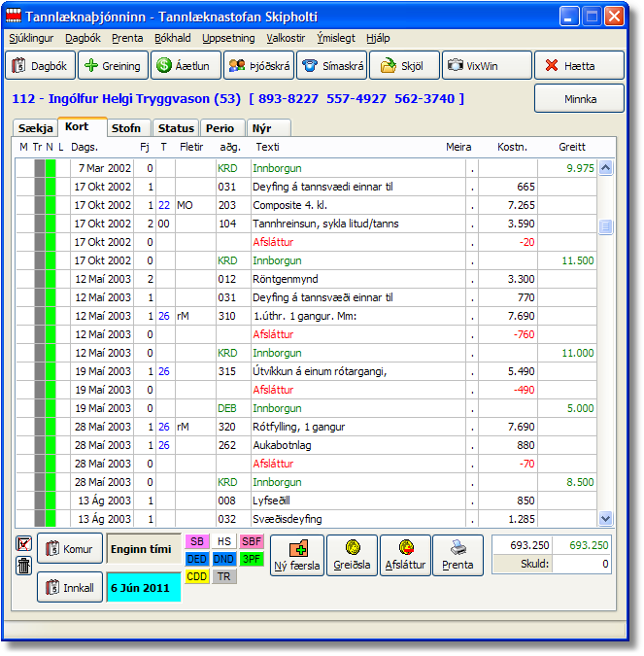Select the Composite 4. kl. row
The image size is (644, 656).
coord(306,205)
